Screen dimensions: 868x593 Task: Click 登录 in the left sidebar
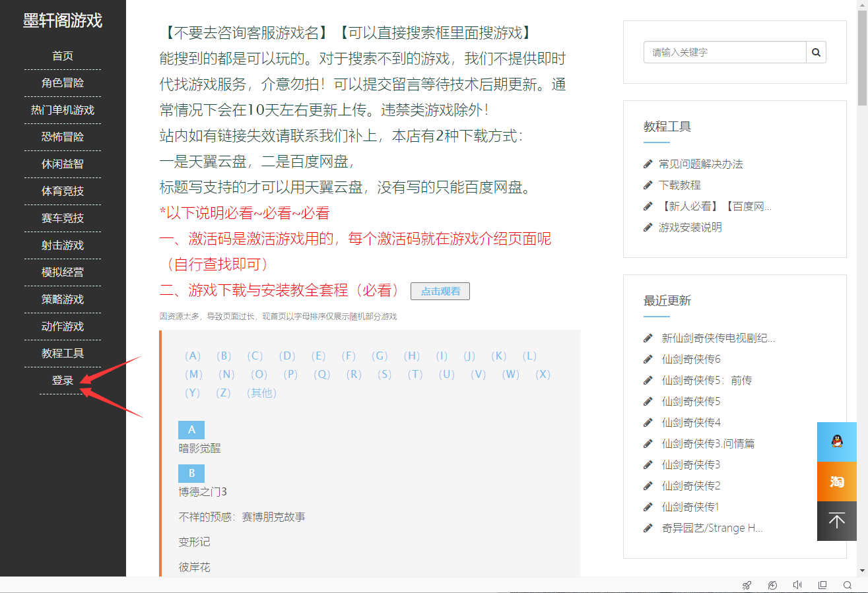pyautogui.click(x=63, y=381)
